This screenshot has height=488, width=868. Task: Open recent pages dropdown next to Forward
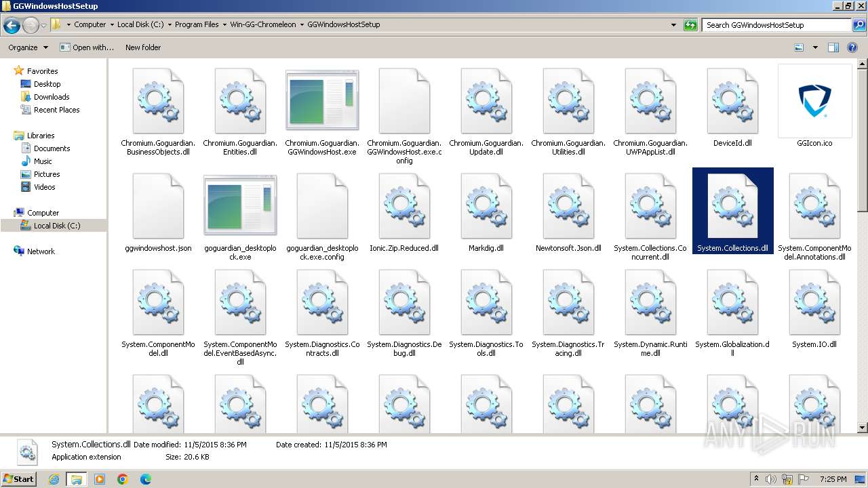click(43, 26)
